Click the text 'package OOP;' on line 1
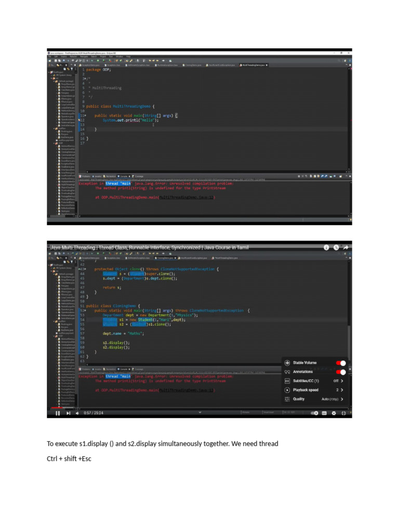 coord(98,70)
